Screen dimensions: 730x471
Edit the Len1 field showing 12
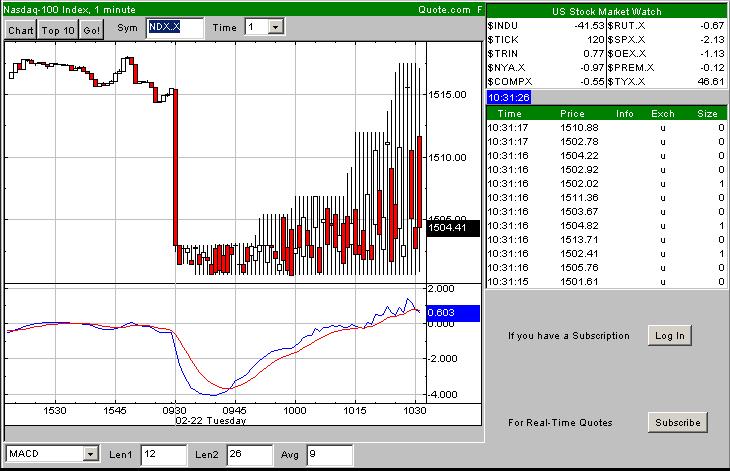163,454
